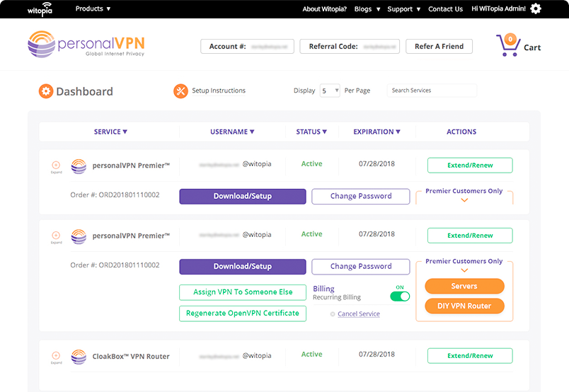
Task: Sort by the EXPIRATION column
Action: pos(377,132)
